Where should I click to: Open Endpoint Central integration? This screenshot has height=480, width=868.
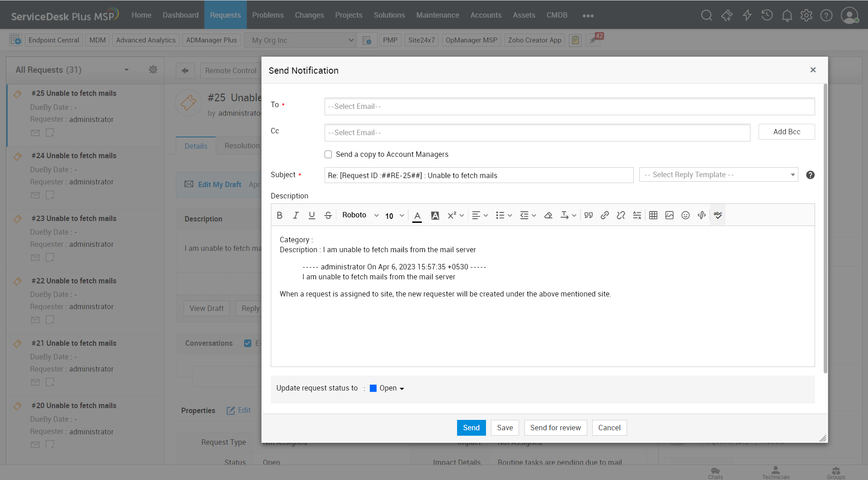tap(54, 40)
